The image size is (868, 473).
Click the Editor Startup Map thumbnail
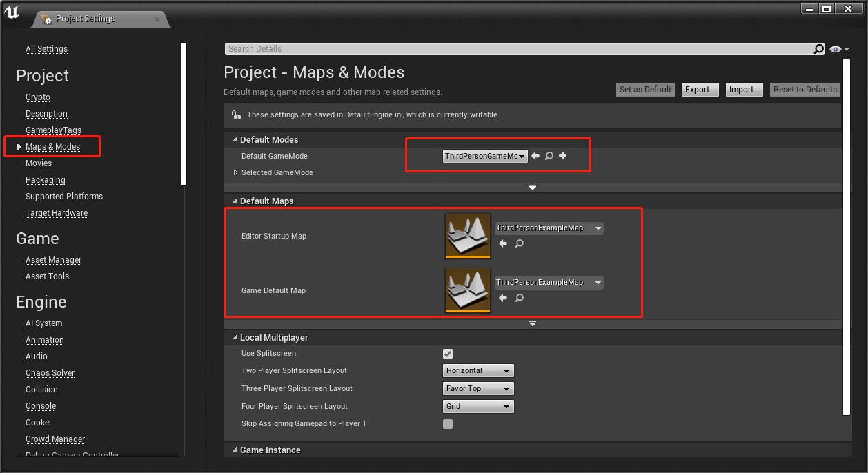pyautogui.click(x=467, y=235)
